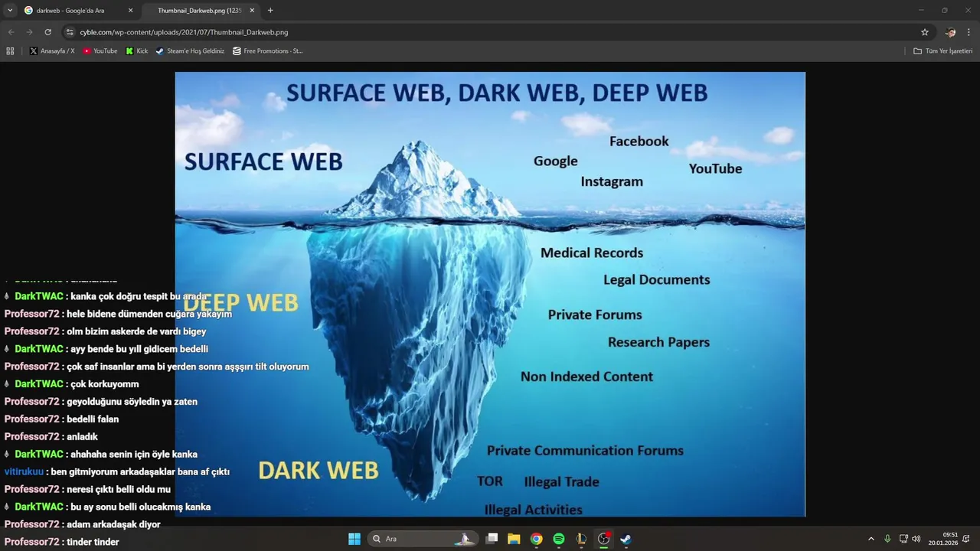This screenshot has height=551, width=980.
Task: Open the Free Promotions bookmark
Action: pos(268,51)
